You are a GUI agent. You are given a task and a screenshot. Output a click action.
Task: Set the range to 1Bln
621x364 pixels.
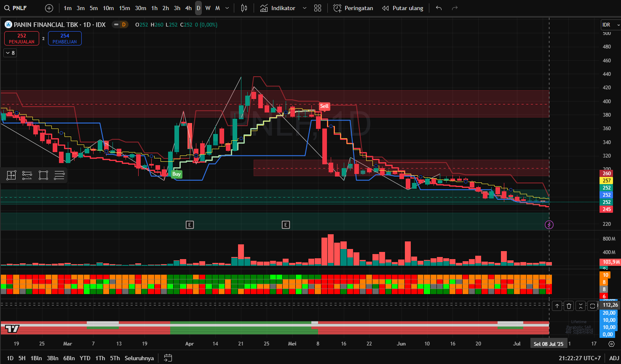[36, 358]
